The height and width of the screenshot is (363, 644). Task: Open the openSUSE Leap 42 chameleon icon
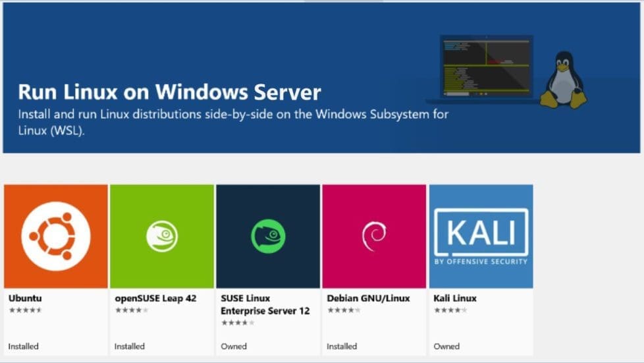coord(162,237)
